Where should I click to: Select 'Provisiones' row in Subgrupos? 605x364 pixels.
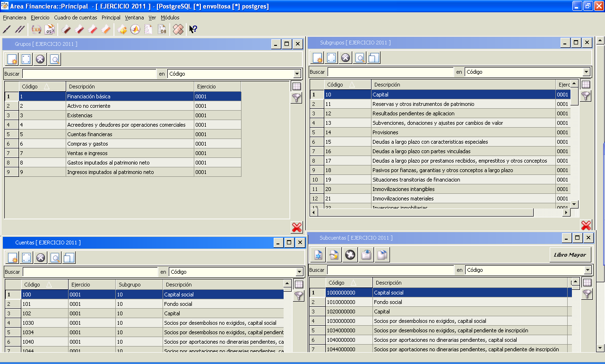[x=440, y=132]
